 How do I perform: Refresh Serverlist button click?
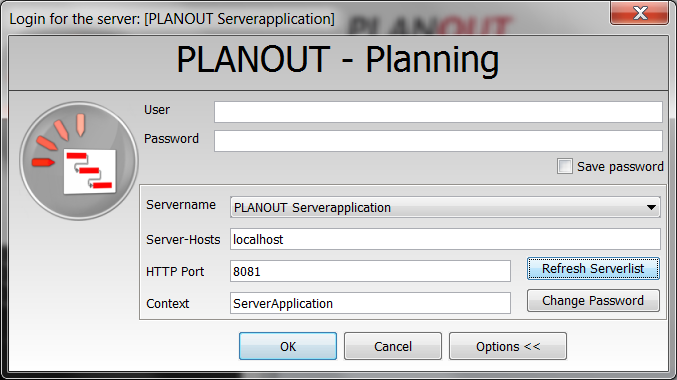tap(593, 269)
